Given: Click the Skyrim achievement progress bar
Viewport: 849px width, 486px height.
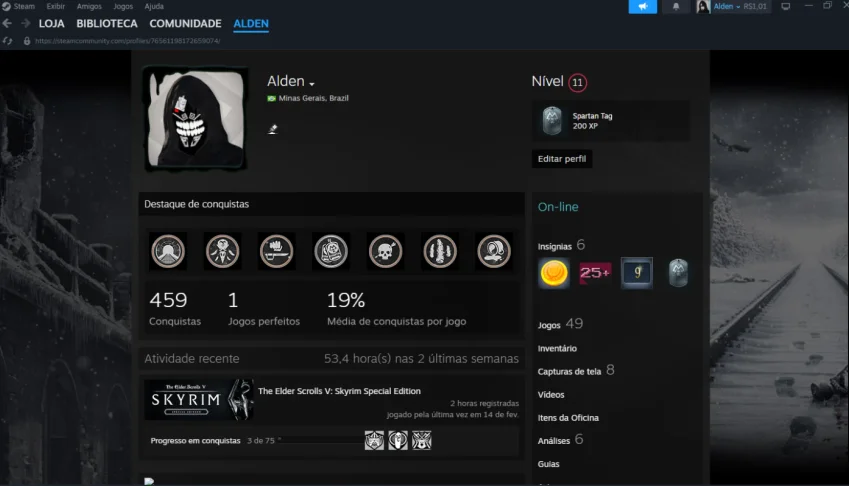Looking at the screenshot, I should (x=322, y=441).
